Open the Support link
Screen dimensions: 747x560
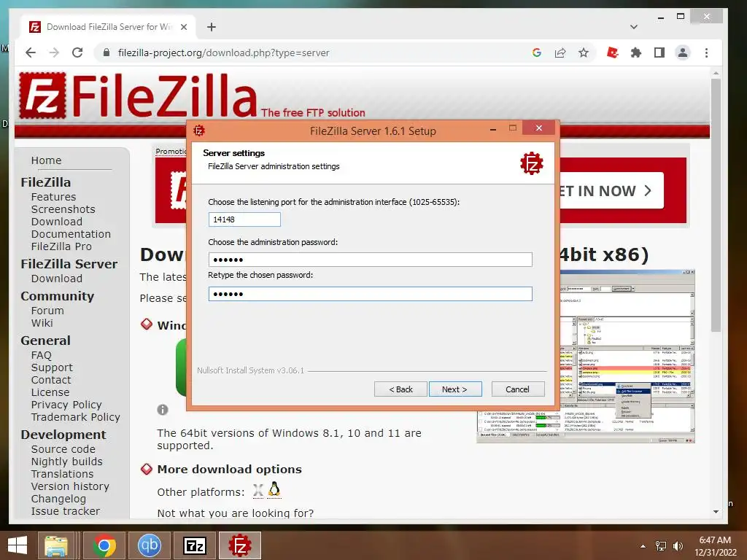click(x=52, y=367)
